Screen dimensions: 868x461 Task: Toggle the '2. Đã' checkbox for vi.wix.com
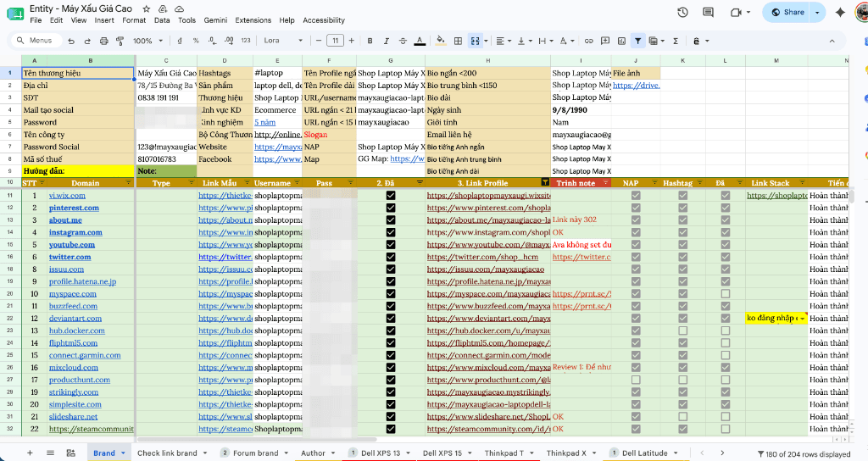[x=391, y=196]
